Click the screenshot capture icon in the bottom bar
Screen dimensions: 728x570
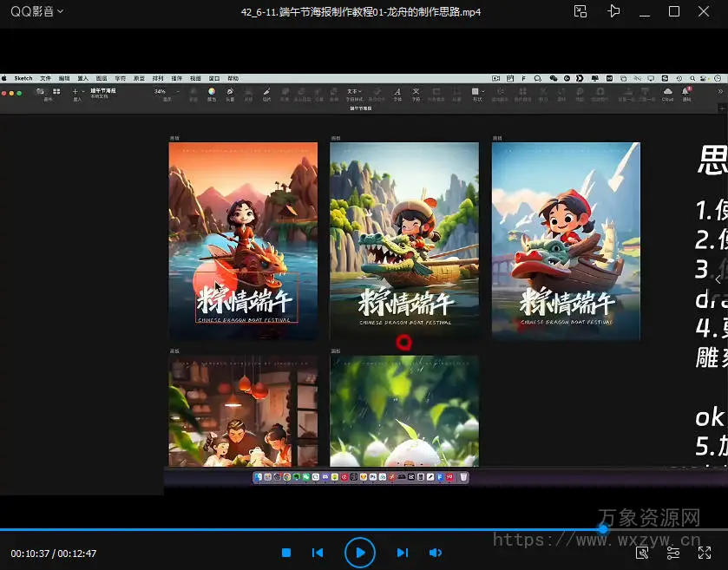[642, 553]
